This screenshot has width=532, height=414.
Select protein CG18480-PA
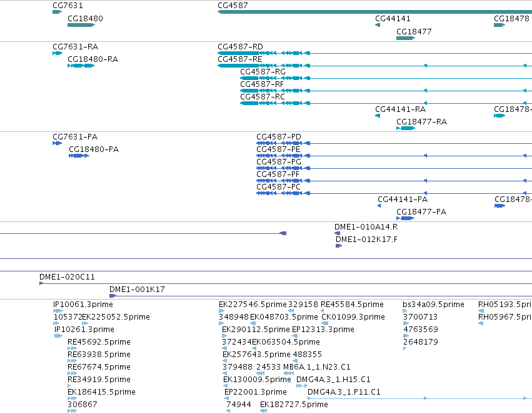(x=94, y=149)
